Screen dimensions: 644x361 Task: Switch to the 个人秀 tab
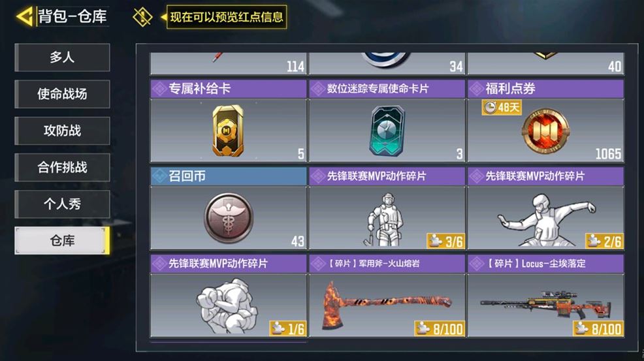tap(62, 204)
